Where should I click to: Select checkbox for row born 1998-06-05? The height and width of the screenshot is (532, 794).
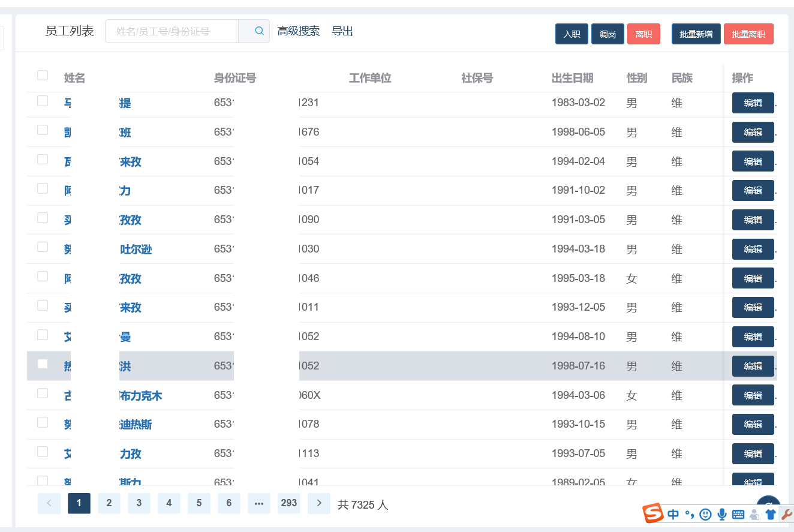(43, 130)
